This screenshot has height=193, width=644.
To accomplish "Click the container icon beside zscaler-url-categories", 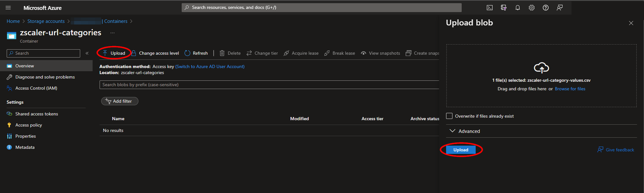I will 11,36.
